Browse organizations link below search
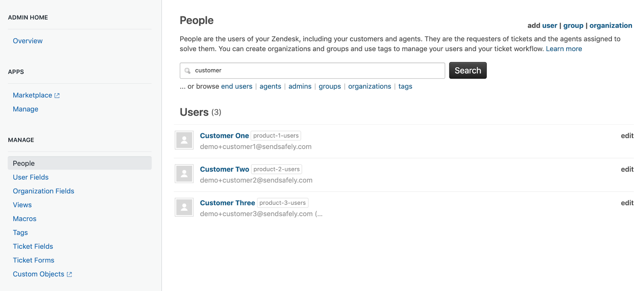644x291 pixels. click(369, 87)
